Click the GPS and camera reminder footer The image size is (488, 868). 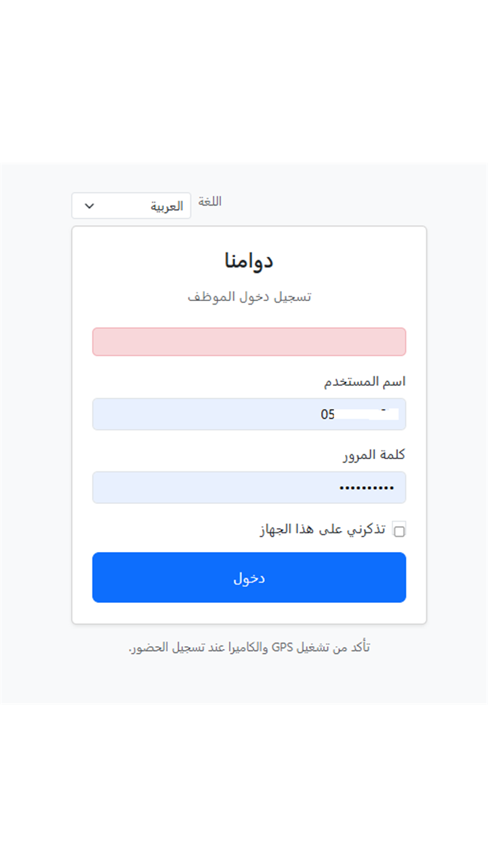[x=249, y=647]
